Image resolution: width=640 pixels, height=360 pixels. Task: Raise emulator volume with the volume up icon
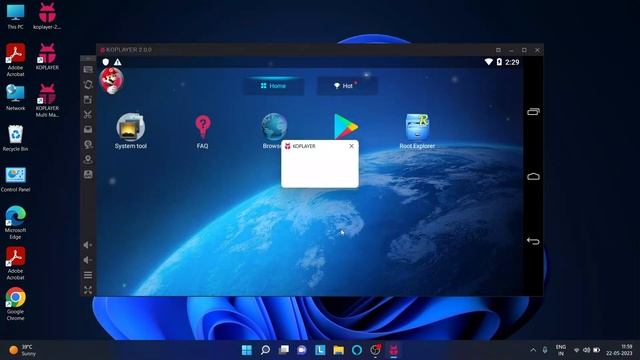pyautogui.click(x=88, y=245)
